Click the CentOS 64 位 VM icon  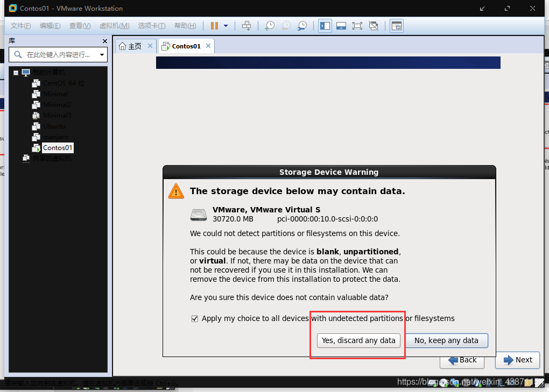(x=36, y=83)
